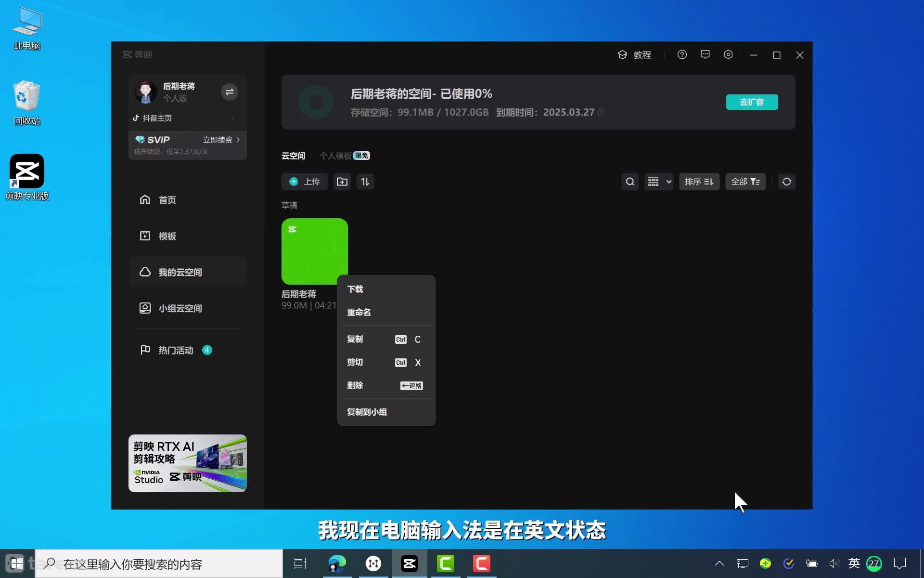The height and width of the screenshot is (578, 924).
Task: Open the 教程 tutorial link
Action: point(634,55)
